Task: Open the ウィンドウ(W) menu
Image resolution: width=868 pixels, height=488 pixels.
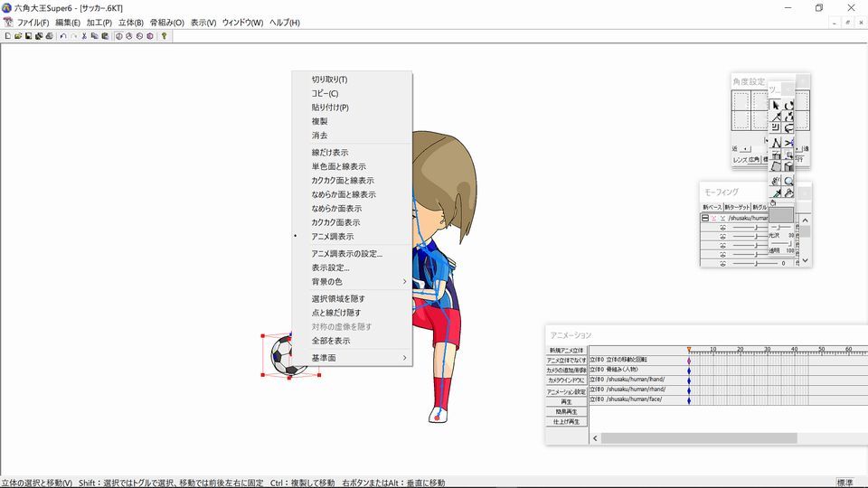Action: click(x=242, y=23)
